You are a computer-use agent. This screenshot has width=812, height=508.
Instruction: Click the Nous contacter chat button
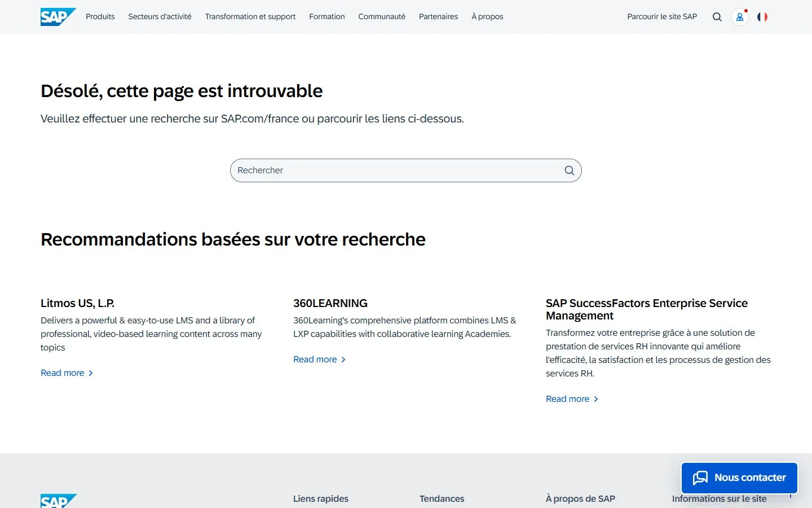(x=739, y=478)
